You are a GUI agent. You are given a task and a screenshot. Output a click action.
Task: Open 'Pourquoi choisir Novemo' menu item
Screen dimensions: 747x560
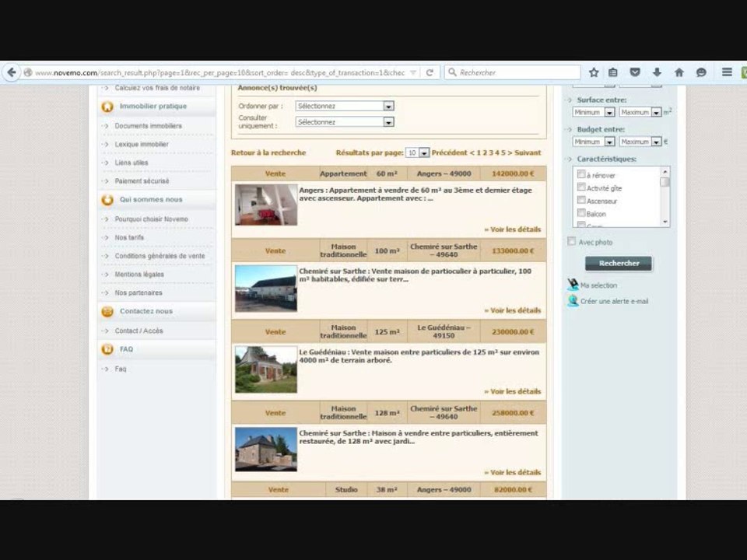152,219
